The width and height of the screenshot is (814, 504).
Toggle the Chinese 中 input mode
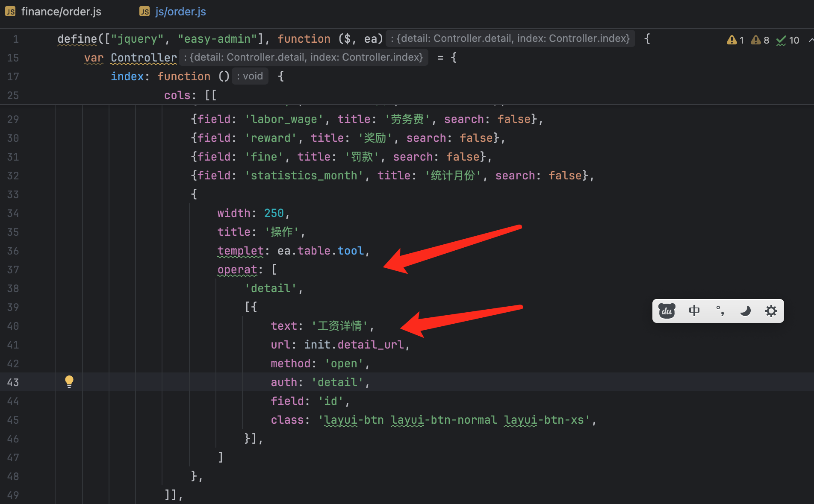click(694, 311)
